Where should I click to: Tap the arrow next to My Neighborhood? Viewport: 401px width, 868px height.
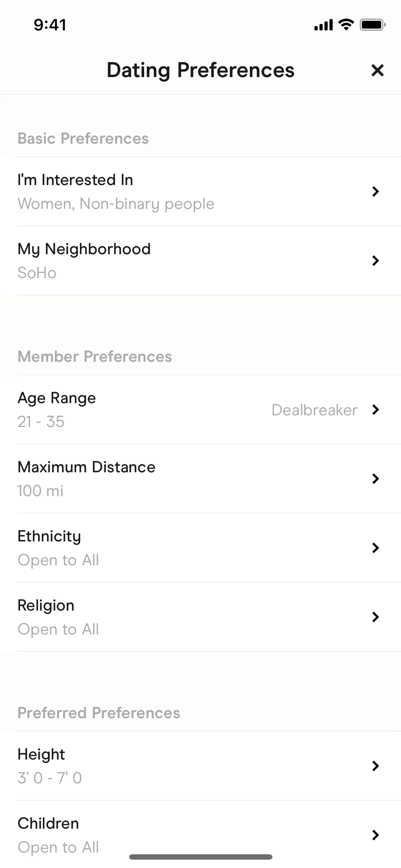[375, 260]
